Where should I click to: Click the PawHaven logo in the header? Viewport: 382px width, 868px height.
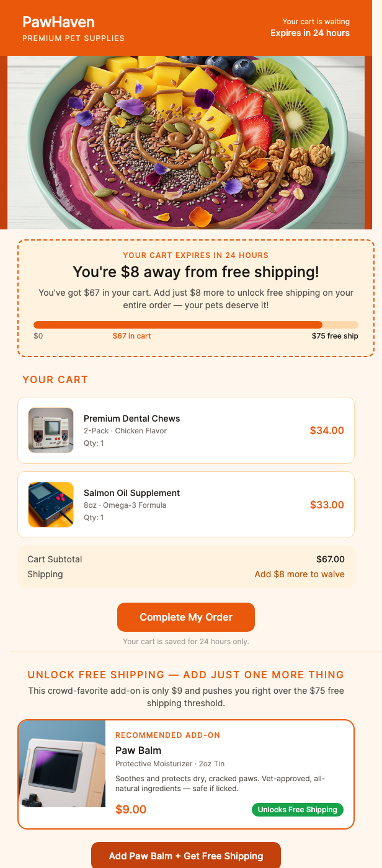pos(58,22)
